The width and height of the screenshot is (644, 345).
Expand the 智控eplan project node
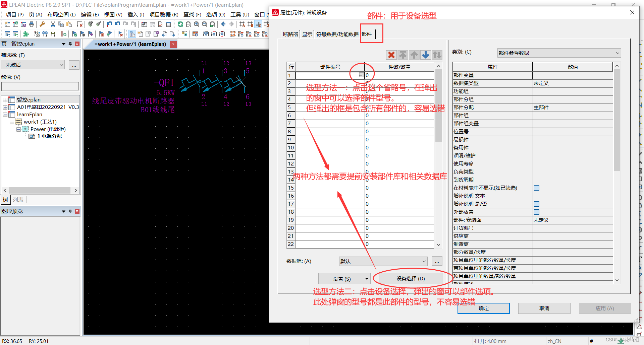(5, 100)
